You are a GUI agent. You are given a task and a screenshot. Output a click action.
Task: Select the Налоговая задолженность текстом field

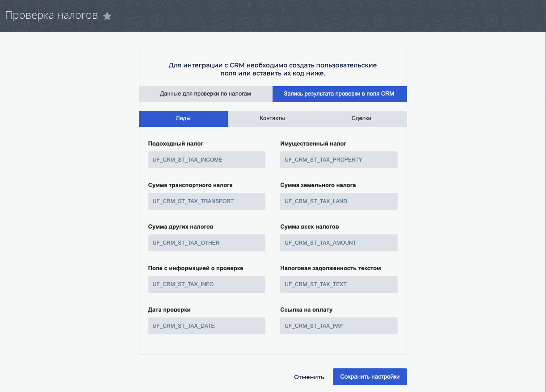(339, 284)
